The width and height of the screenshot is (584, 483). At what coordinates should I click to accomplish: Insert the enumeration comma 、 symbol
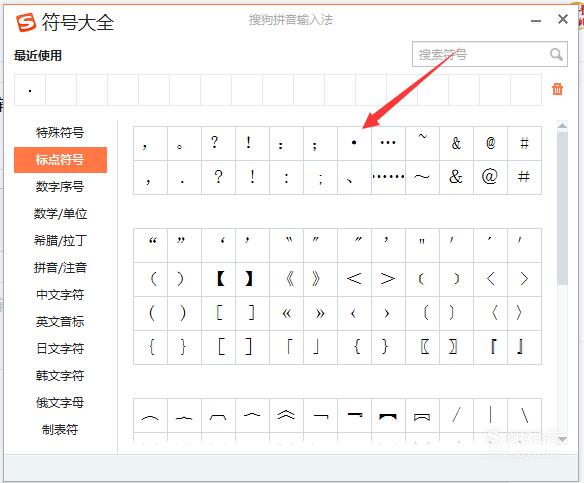(x=354, y=177)
